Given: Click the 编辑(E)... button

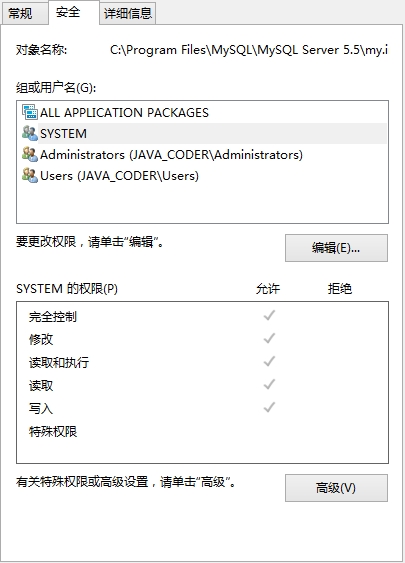Looking at the screenshot, I should coord(336,248).
